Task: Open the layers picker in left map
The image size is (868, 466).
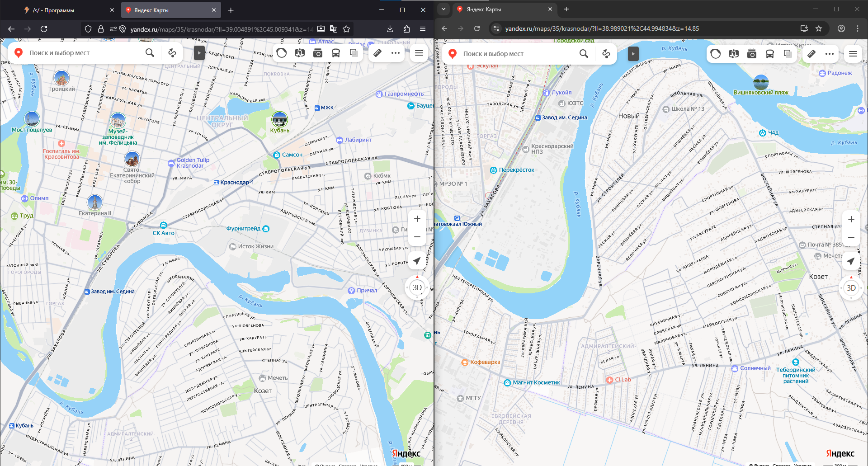Action: pyautogui.click(x=354, y=53)
